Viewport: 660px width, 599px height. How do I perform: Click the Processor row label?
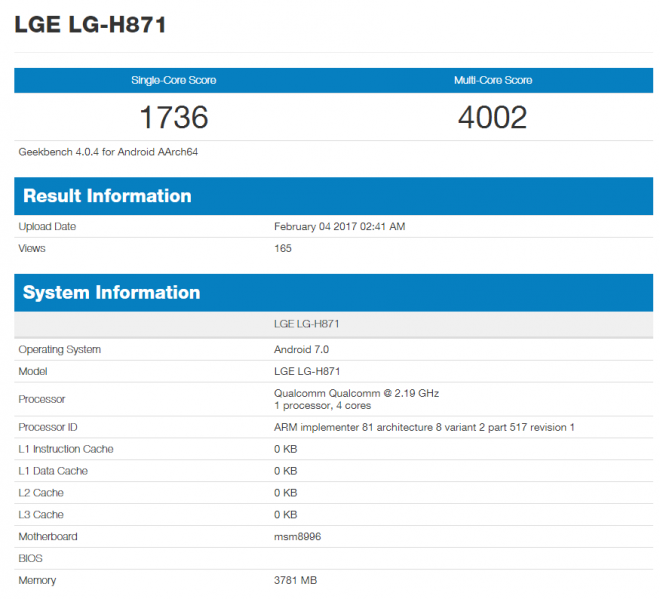tap(42, 399)
